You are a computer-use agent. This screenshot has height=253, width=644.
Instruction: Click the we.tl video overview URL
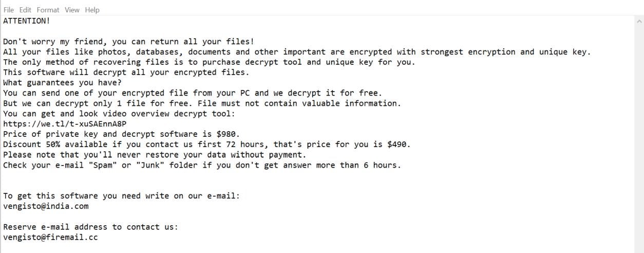coord(65,124)
